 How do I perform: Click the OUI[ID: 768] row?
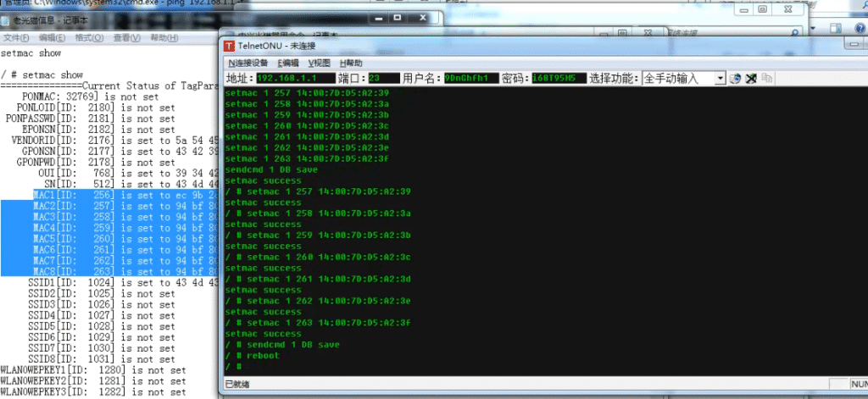(x=128, y=173)
